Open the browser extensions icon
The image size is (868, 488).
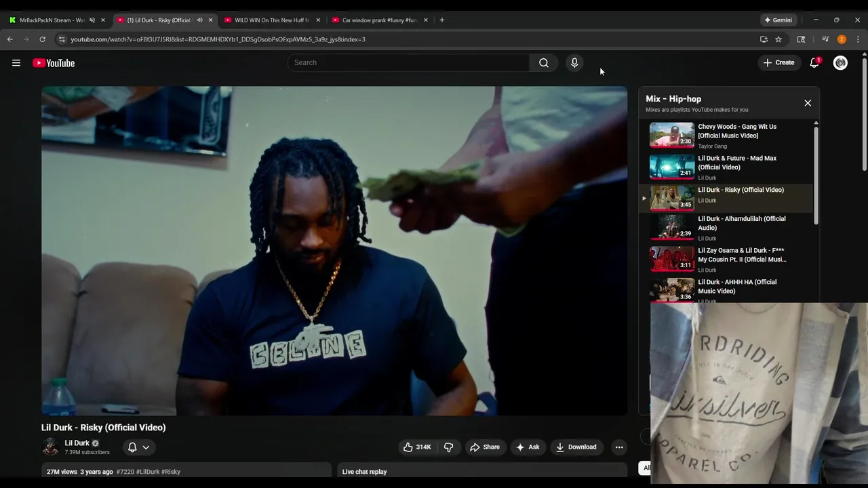coord(801,39)
